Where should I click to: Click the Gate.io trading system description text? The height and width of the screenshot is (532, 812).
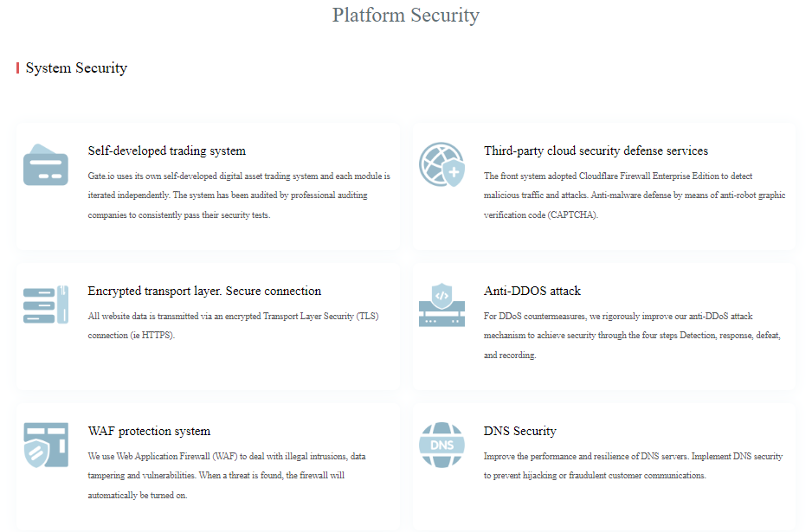click(239, 195)
